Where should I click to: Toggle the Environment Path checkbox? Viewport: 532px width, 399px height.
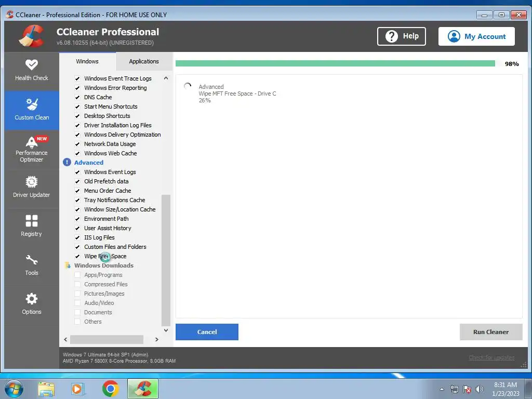77,219
